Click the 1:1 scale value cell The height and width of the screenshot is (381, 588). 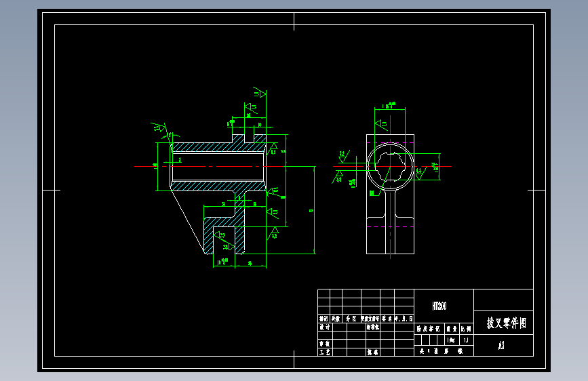(x=466, y=340)
